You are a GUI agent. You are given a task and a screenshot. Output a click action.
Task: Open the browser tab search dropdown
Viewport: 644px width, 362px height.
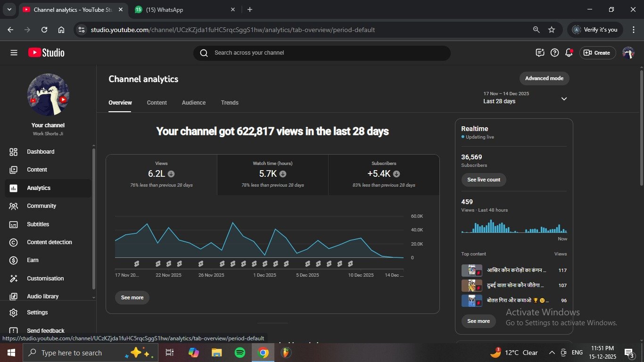[9, 9]
